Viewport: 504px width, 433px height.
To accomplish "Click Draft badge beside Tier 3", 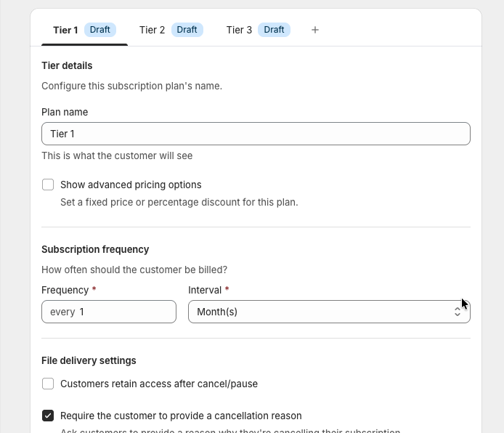I will (275, 30).
